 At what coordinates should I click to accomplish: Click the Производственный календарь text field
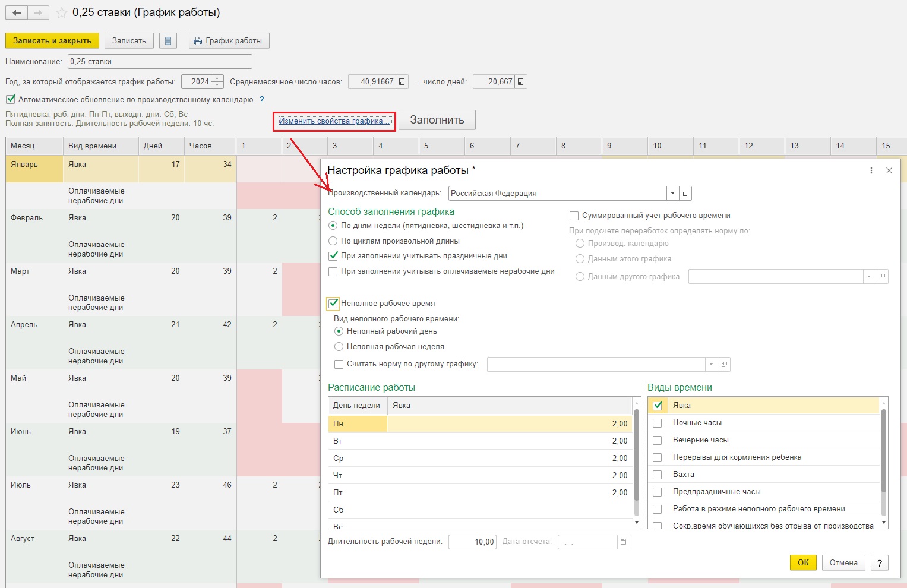558,193
